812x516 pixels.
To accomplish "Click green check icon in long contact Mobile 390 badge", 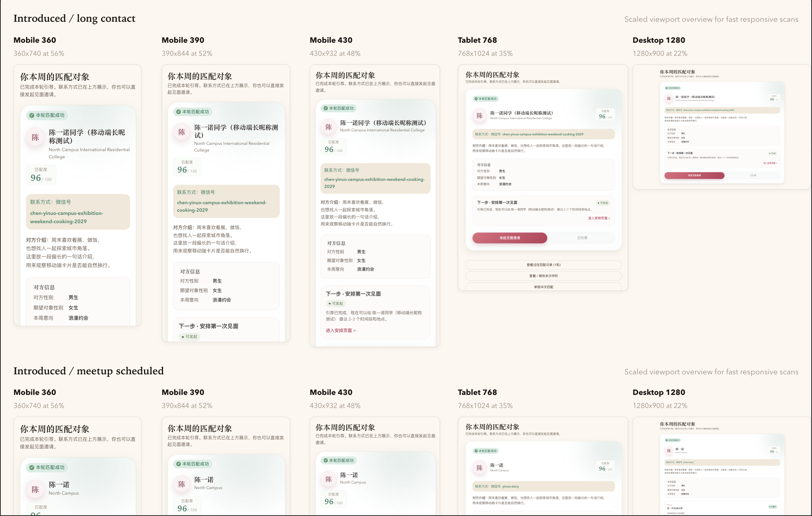I will click(x=178, y=112).
